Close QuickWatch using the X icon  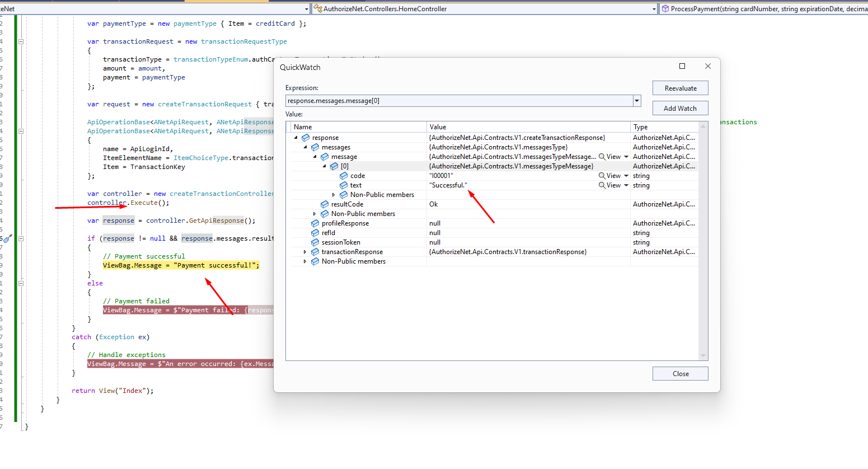coord(708,66)
